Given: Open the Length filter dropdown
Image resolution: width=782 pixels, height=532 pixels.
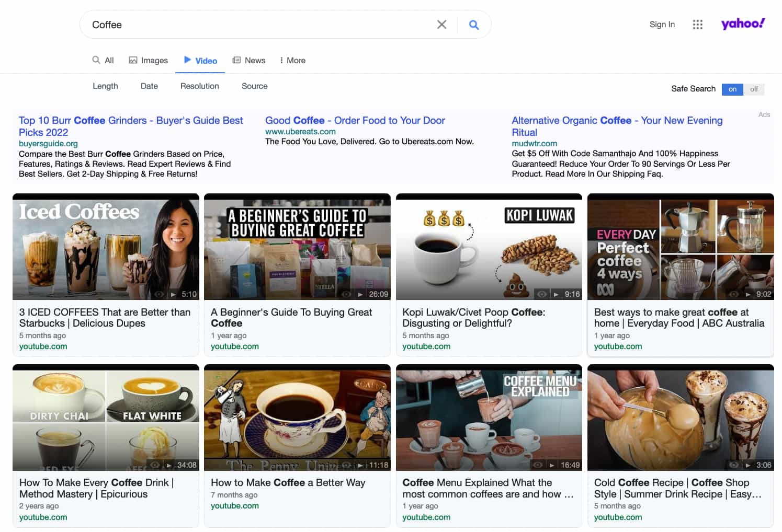Looking at the screenshot, I should [x=105, y=86].
